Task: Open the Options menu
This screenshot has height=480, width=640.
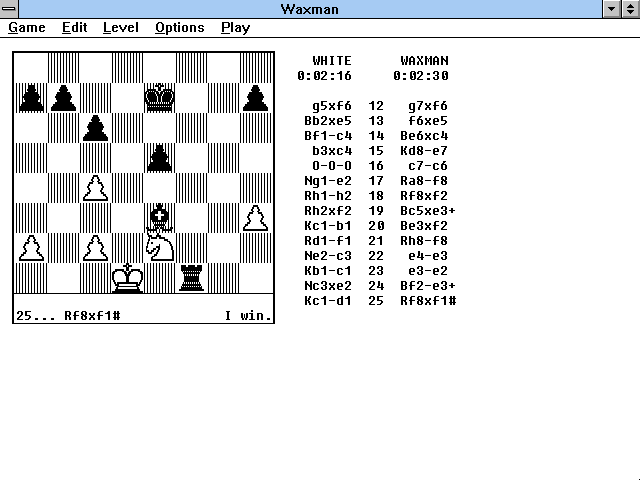Action: (x=180, y=28)
